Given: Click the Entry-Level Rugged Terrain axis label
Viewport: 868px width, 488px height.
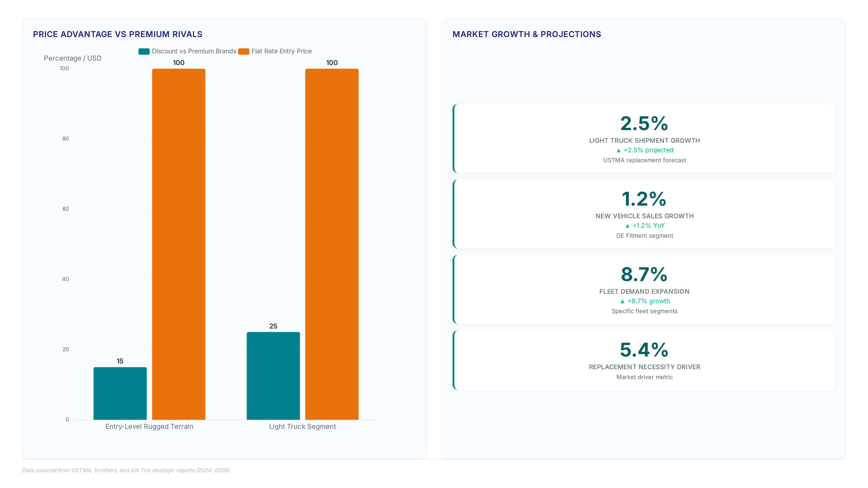Looking at the screenshot, I should point(149,427).
